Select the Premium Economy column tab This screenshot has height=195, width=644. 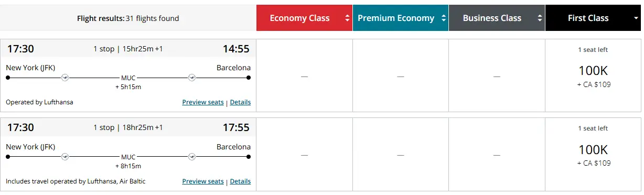point(401,18)
